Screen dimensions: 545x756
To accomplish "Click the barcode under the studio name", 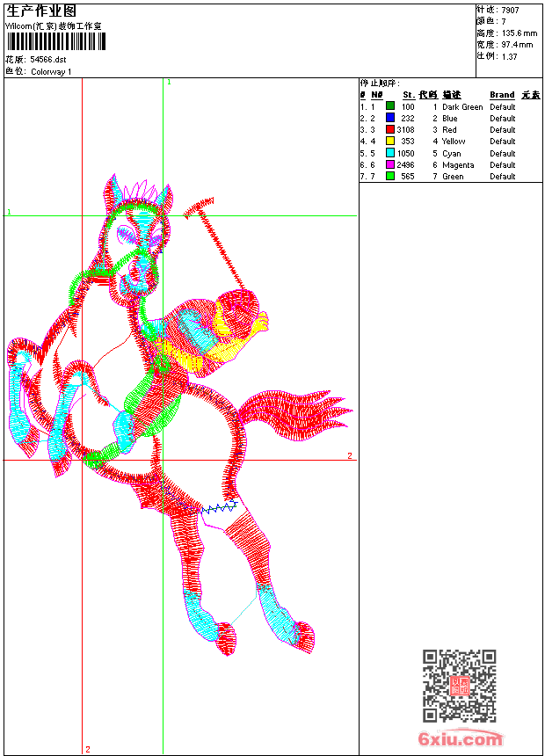I will [x=55, y=42].
